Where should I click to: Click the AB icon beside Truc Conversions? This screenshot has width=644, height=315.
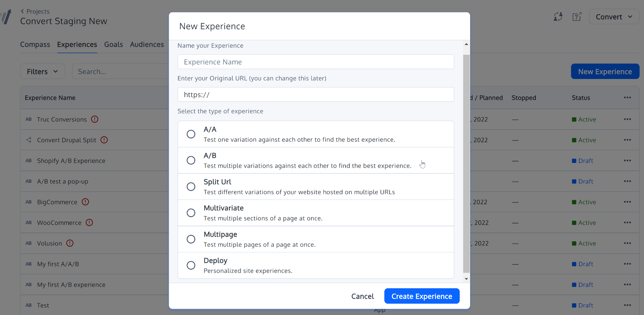29,119
